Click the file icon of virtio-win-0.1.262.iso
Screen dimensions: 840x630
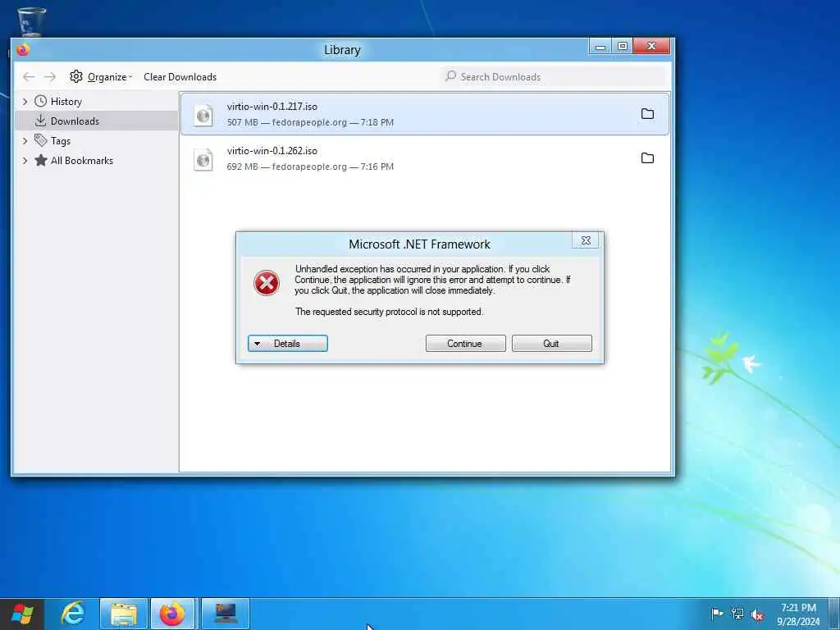[x=203, y=159]
